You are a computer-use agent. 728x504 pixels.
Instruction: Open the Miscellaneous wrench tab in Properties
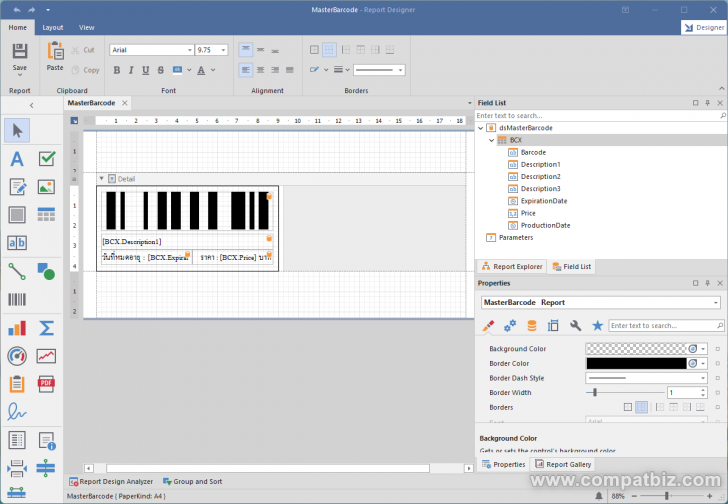(x=575, y=326)
